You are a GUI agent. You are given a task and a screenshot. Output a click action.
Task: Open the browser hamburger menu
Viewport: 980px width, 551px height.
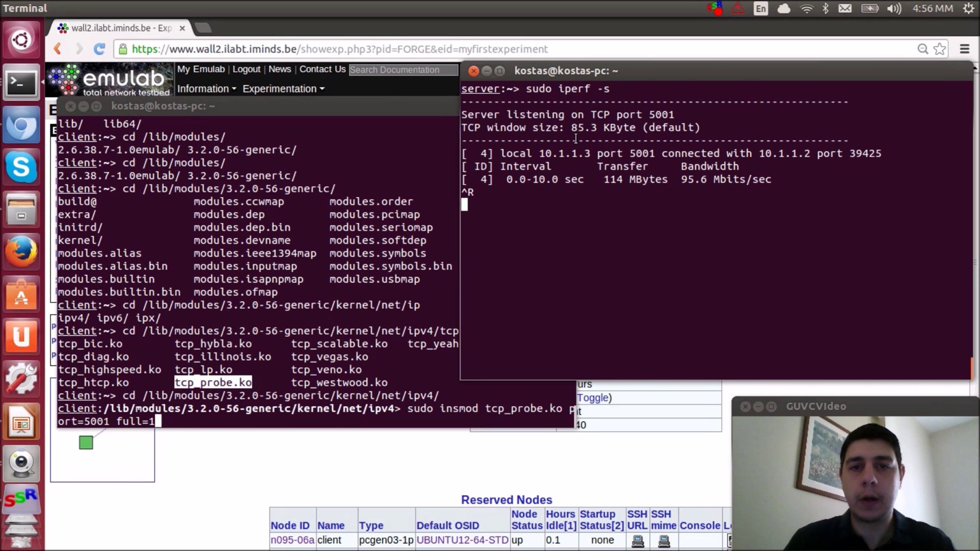click(964, 49)
